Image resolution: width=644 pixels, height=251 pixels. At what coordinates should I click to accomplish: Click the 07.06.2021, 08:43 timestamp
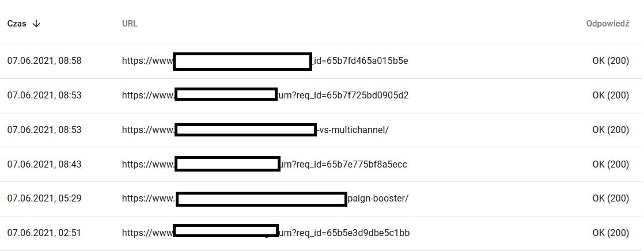coord(44,164)
